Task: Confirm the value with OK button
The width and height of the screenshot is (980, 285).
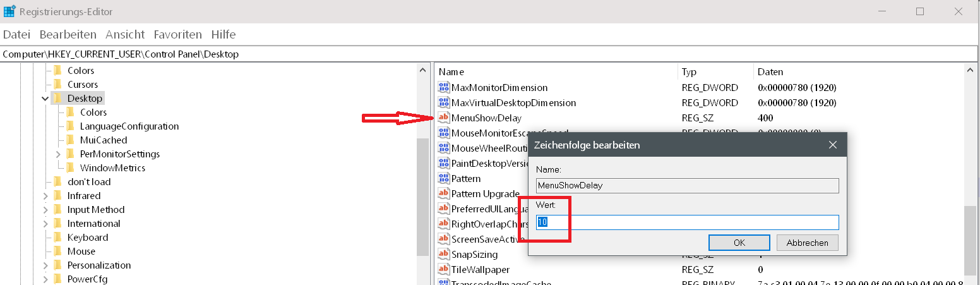Action: (739, 243)
